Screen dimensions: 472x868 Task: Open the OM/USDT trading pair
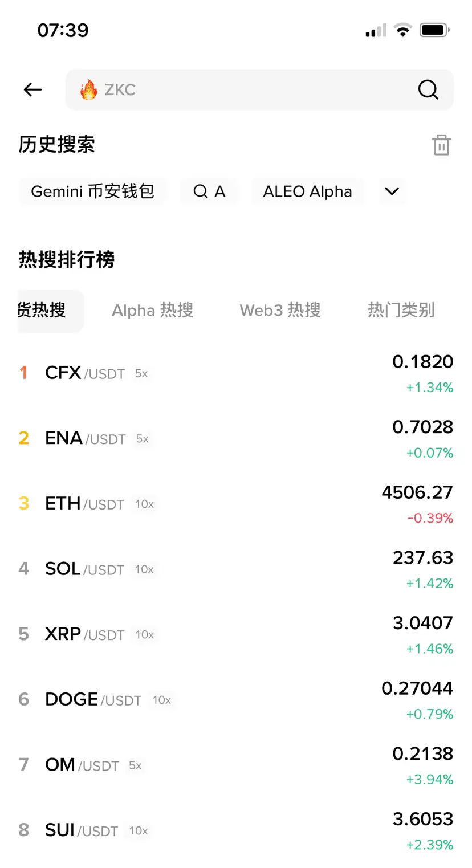[236, 765]
